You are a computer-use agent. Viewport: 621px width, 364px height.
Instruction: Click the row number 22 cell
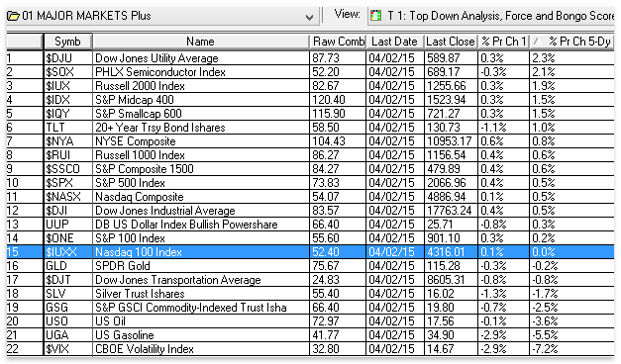pos(25,349)
